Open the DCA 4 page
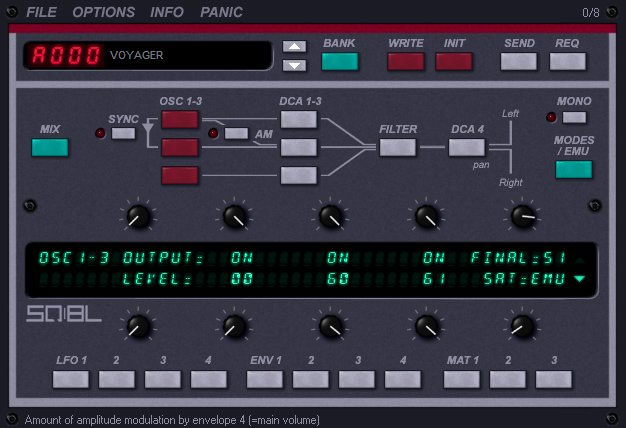This screenshot has width=626, height=428. (x=467, y=147)
